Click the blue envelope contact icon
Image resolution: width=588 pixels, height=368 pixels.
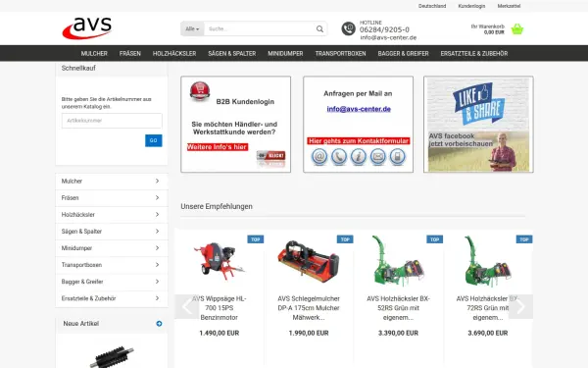point(377,157)
